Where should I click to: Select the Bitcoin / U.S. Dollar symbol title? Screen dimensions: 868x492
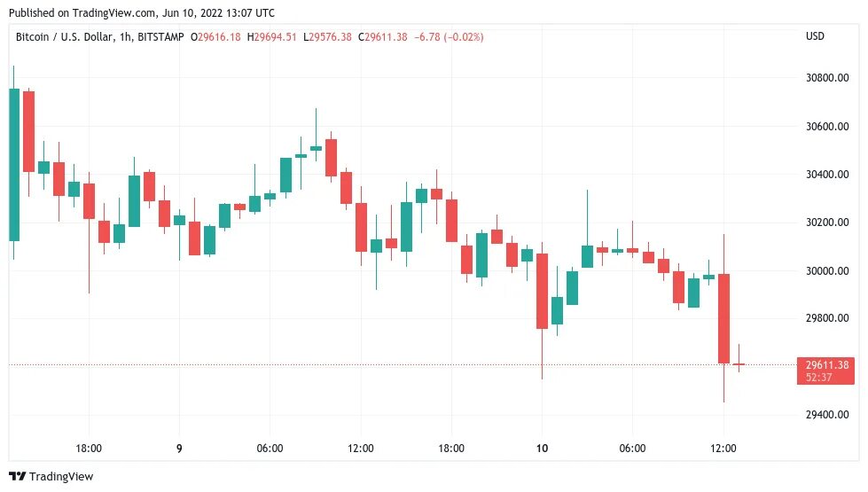point(64,37)
